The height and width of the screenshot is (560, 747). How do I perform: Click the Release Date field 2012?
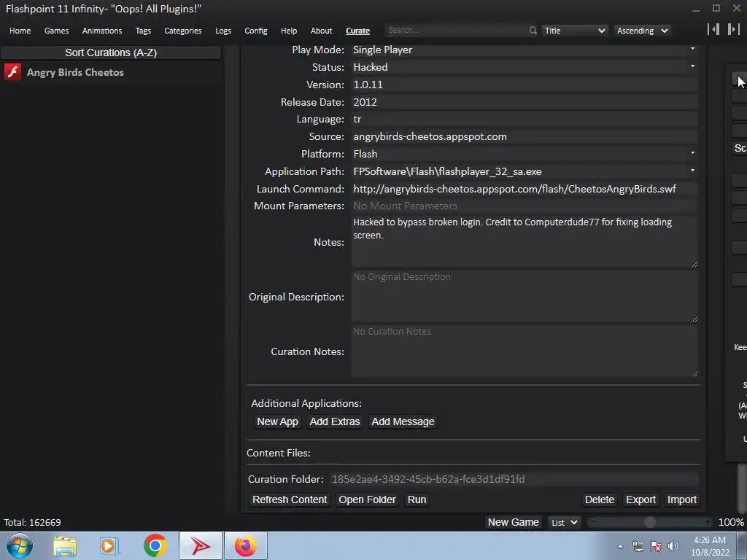tap(525, 102)
